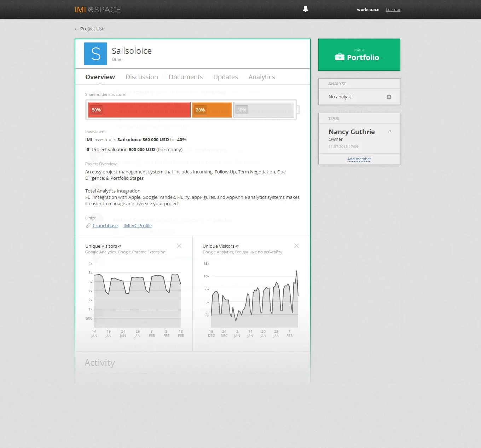Expand Nancy Guthrie's member options dropdown
Screen dimensions: 481x448
tap(390, 131)
